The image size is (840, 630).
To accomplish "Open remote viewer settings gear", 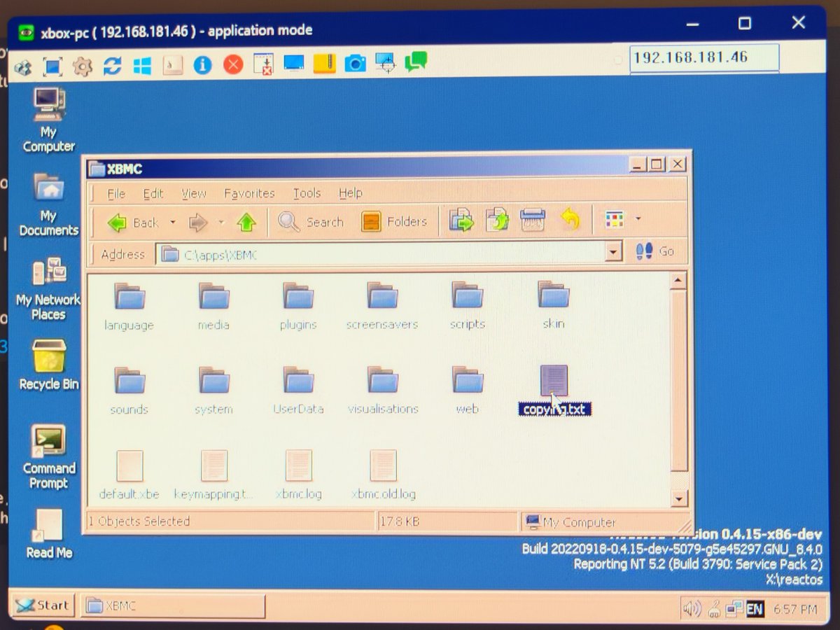I will [83, 66].
